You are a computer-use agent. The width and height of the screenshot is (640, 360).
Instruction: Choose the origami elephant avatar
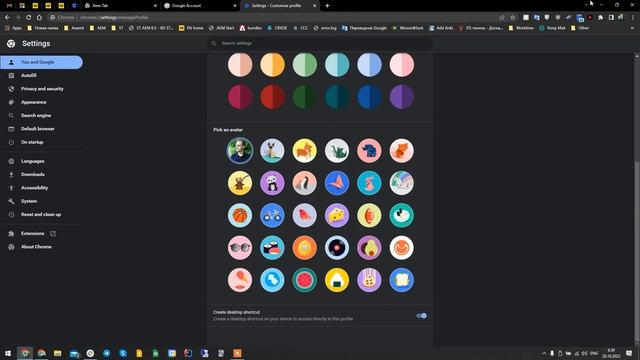[x=369, y=151]
